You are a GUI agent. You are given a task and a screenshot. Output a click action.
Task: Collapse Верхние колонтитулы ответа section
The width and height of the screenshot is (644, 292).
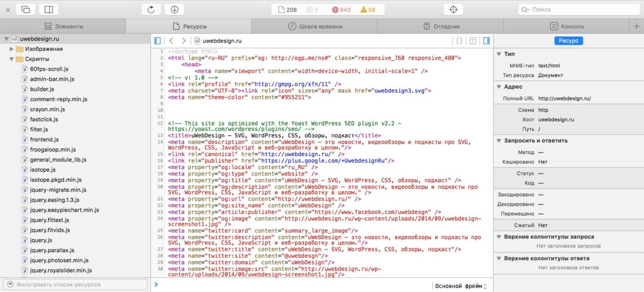pyautogui.click(x=499, y=259)
